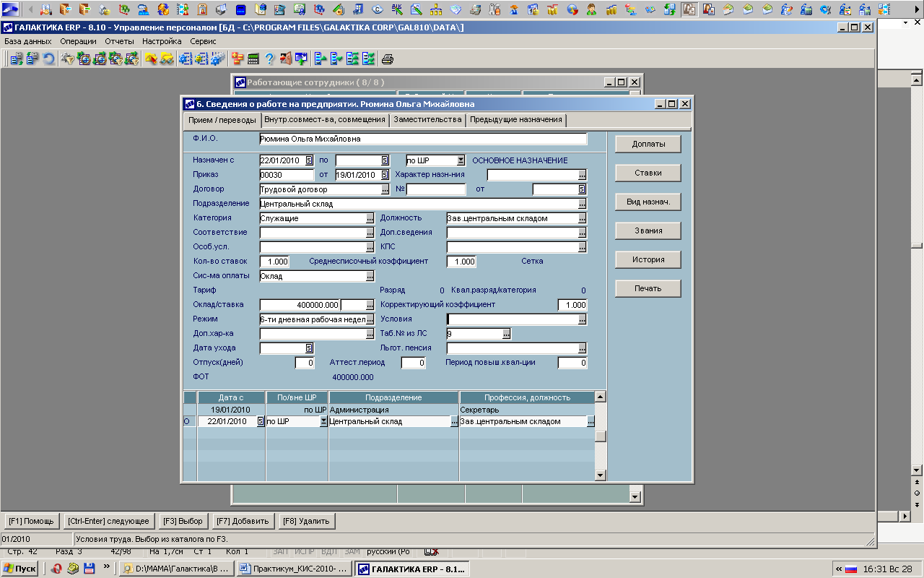The image size is (924, 578).
Task: Click the red-yellow structure tree toolbar icon
Action: [x=236, y=59]
